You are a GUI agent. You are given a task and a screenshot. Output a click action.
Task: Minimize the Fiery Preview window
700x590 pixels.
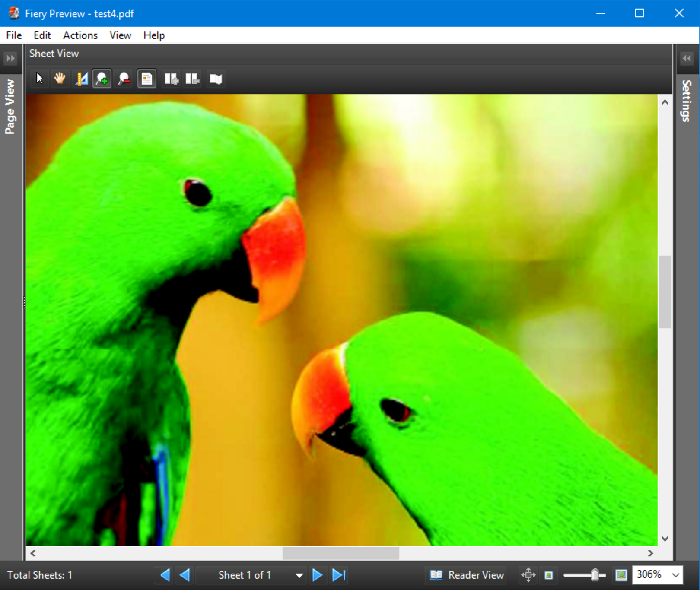point(600,13)
